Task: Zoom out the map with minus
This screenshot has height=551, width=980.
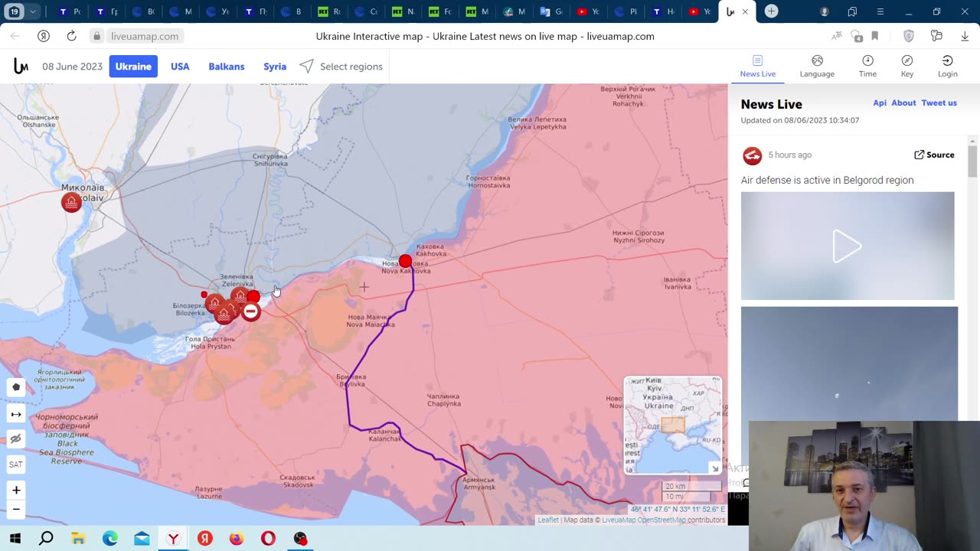Action: tap(16, 509)
